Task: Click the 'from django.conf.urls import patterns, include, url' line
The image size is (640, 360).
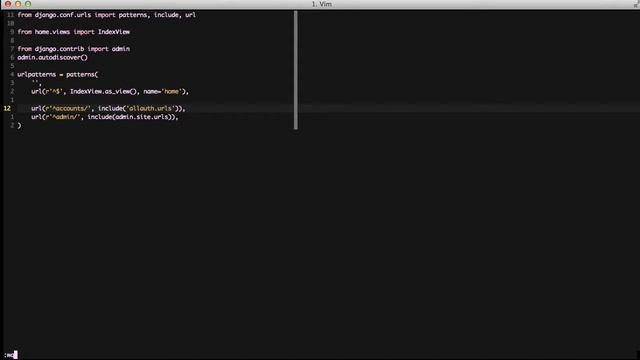Action: (x=107, y=15)
